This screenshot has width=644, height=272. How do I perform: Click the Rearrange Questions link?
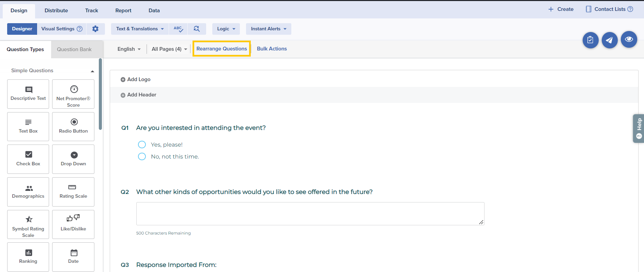pyautogui.click(x=221, y=49)
